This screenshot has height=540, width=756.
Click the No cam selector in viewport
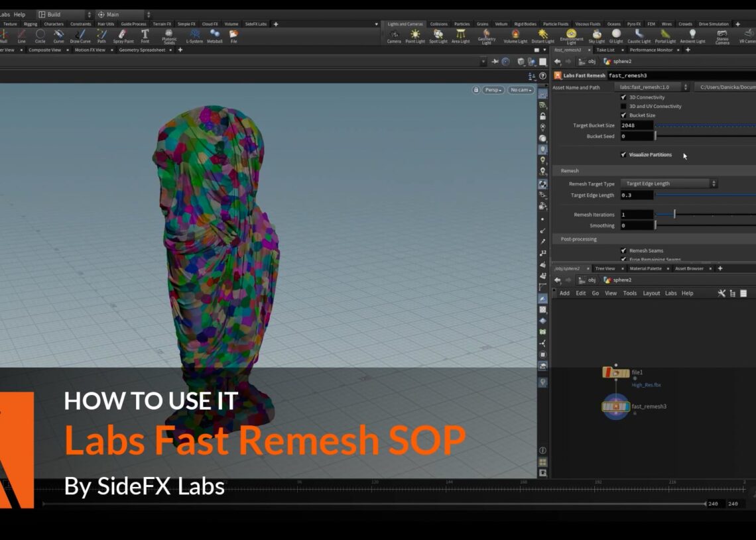click(521, 90)
